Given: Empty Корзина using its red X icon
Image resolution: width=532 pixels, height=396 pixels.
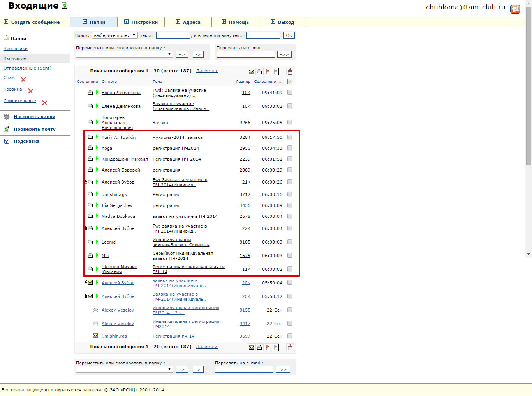Looking at the screenshot, I should [x=30, y=91].
